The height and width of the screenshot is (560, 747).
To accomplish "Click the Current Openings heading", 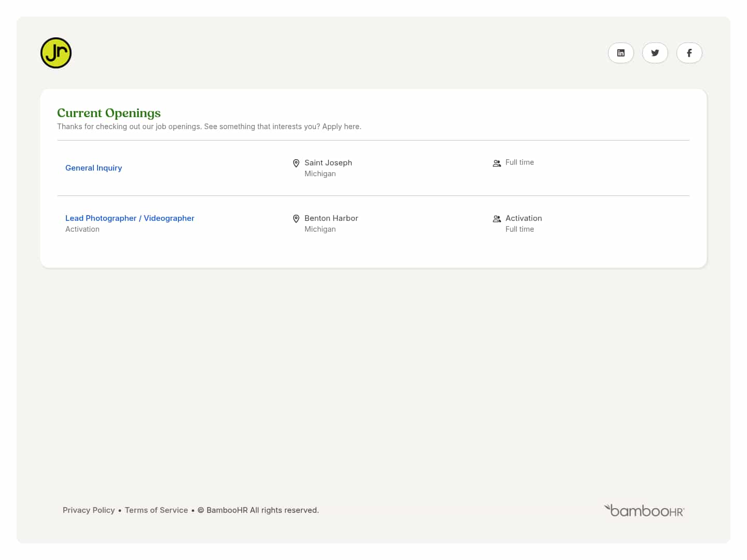I will [109, 113].
